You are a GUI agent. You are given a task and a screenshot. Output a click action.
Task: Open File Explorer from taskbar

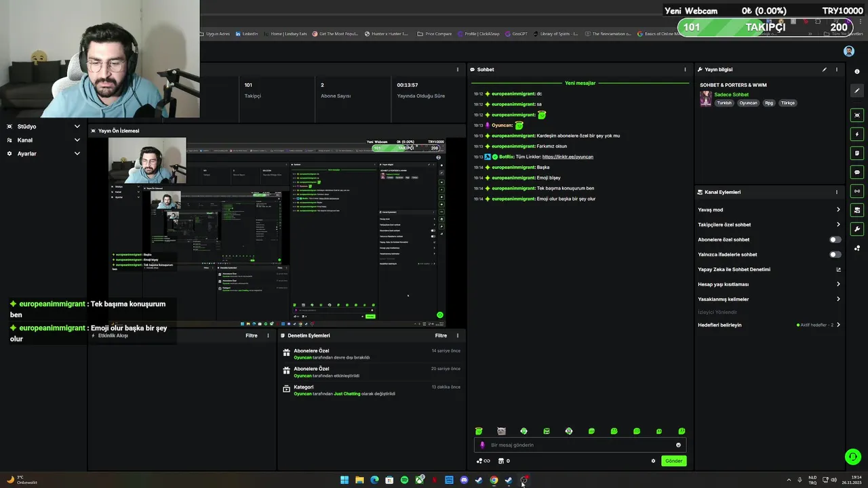tap(359, 480)
